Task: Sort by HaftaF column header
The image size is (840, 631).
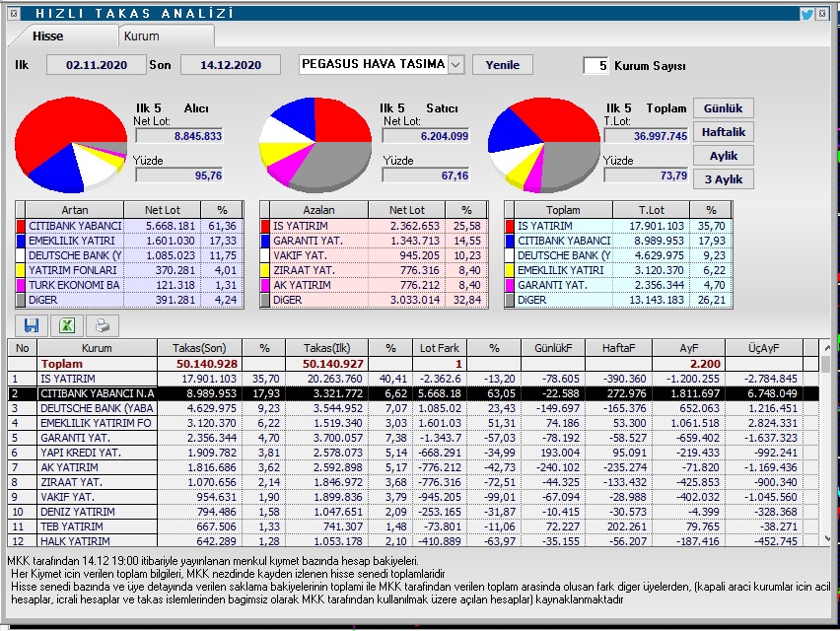Action: 618,348
